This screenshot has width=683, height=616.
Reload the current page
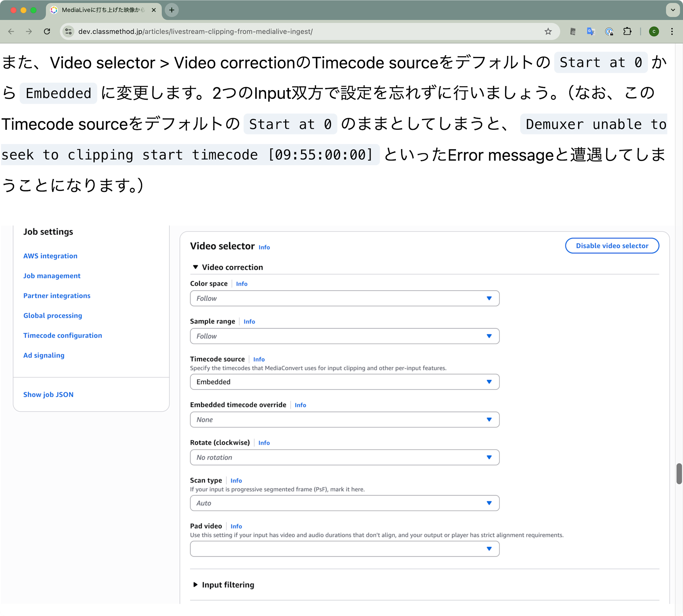[47, 31]
